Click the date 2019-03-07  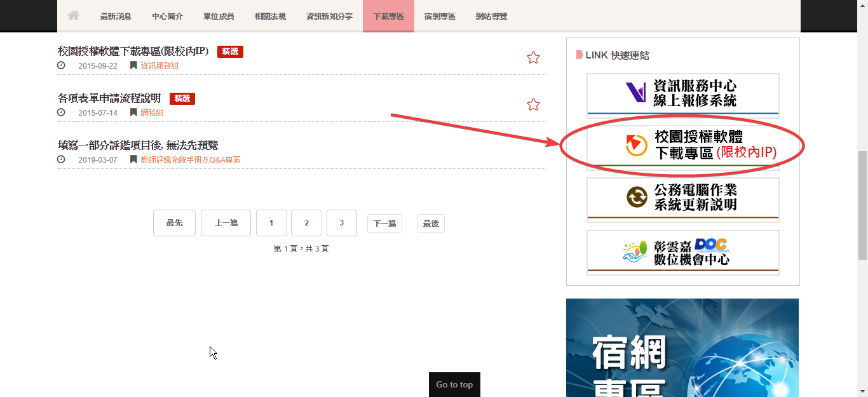[x=98, y=160]
